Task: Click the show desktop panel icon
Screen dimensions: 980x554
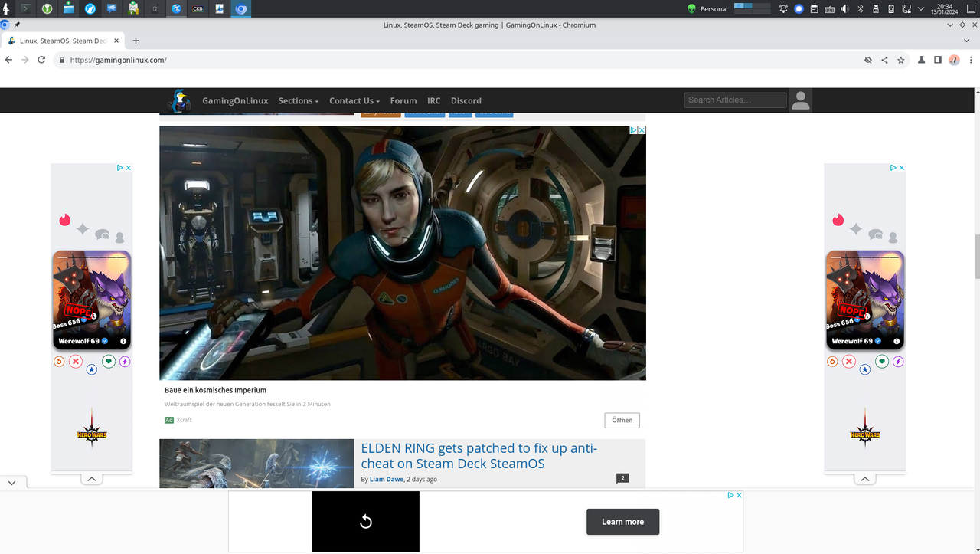Action: (x=971, y=8)
